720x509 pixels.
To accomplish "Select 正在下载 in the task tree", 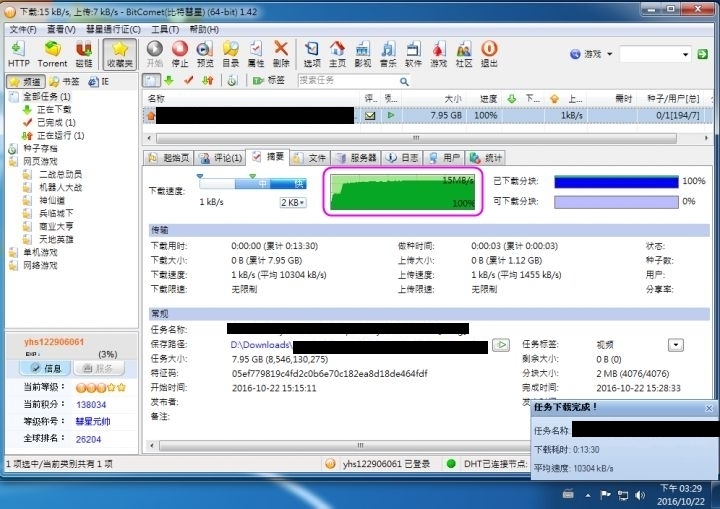I will click(54, 109).
